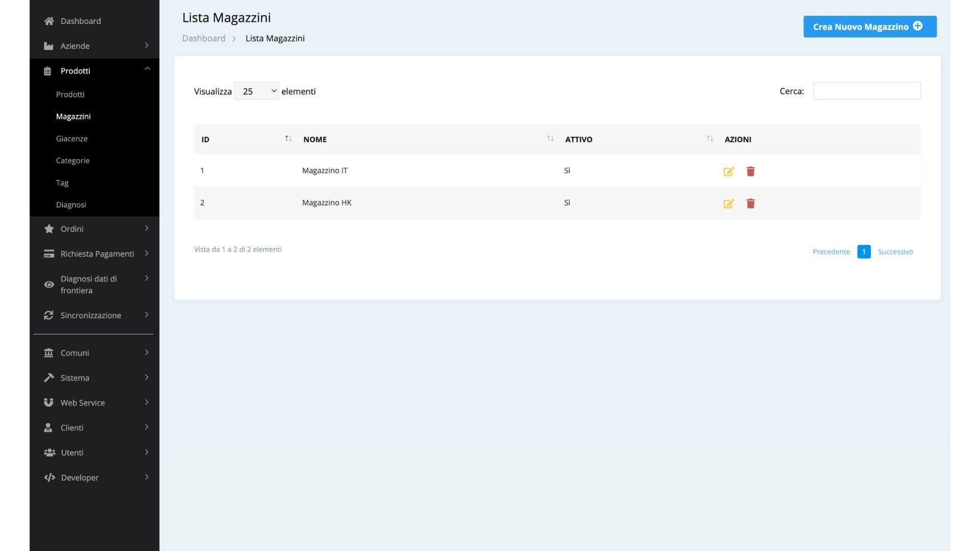Screen dimensions: 980x551
Task: Click the Magazzino IT name cell
Action: [x=325, y=170]
